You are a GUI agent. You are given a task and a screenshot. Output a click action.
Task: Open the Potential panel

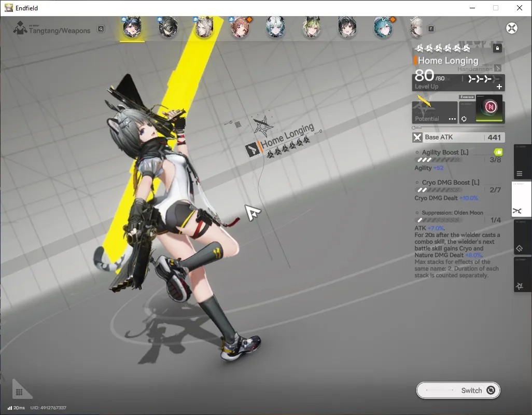[x=435, y=113]
